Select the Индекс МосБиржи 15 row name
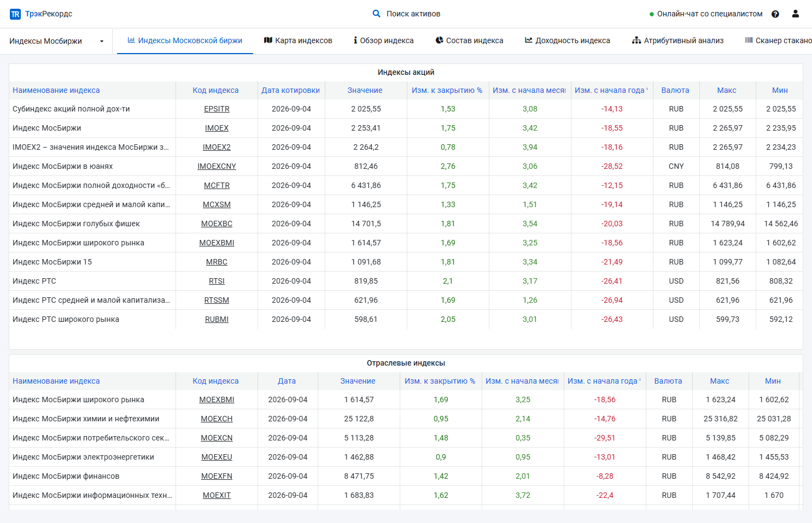 (x=52, y=262)
